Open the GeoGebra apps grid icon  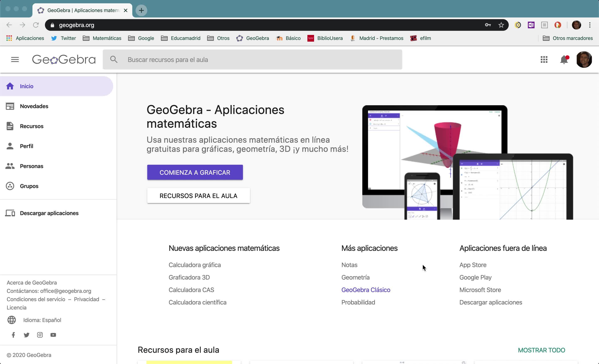click(544, 59)
